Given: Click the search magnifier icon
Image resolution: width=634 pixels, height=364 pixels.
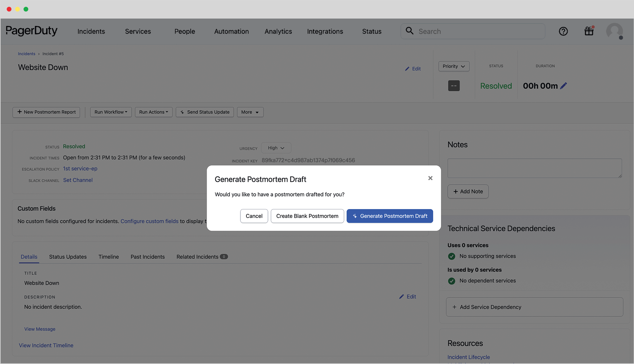Looking at the screenshot, I should click(x=409, y=31).
